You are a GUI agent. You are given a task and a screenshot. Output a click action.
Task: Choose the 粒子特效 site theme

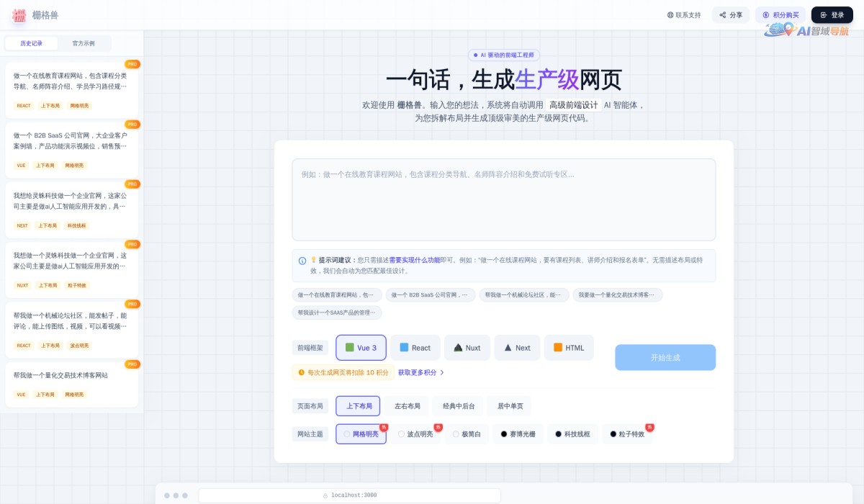tap(627, 434)
